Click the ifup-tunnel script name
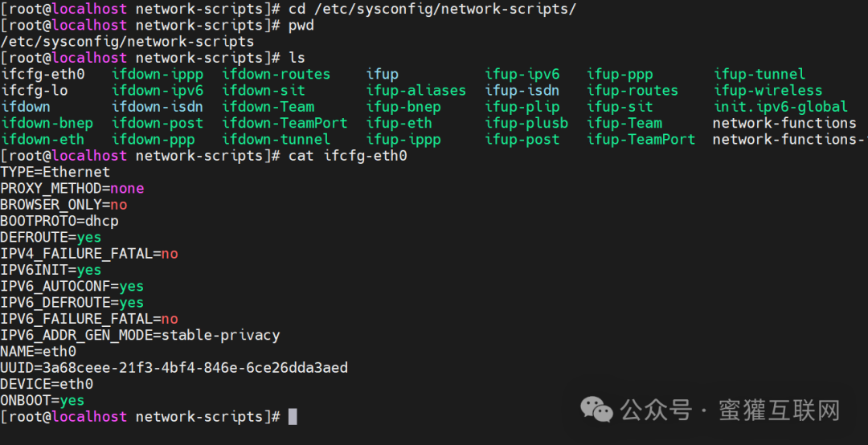The height and width of the screenshot is (445, 868). coord(759,74)
